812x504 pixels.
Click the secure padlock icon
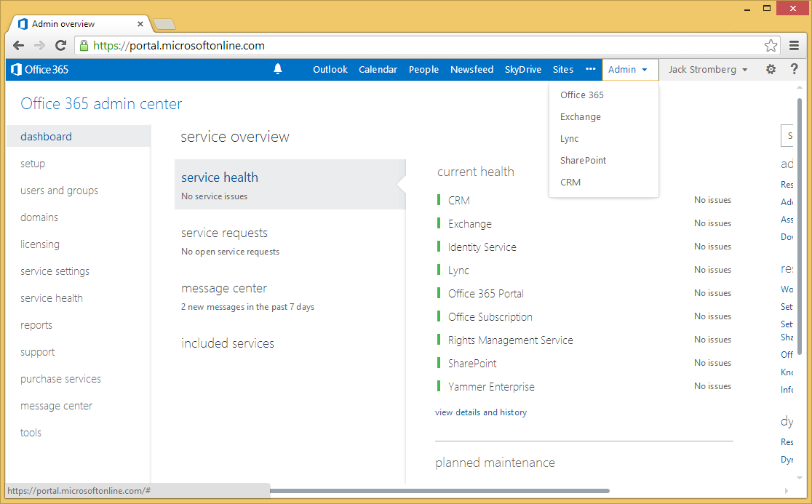(x=84, y=46)
